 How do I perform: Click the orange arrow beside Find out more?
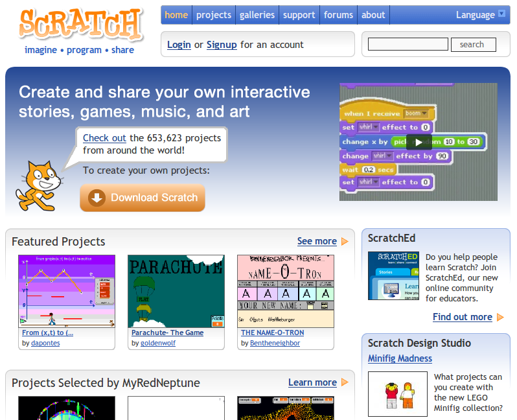[500, 317]
